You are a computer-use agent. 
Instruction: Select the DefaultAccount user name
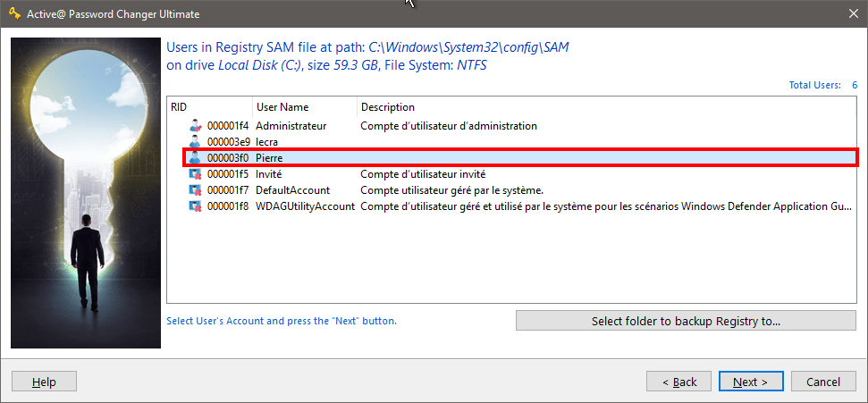click(293, 190)
